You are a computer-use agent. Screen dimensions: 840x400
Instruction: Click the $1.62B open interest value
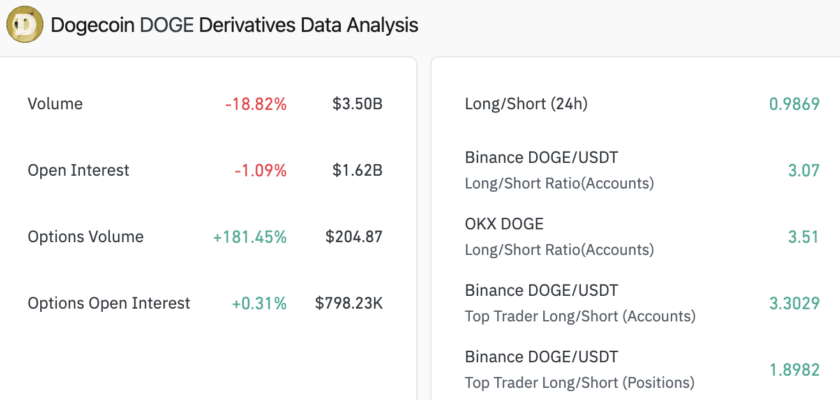click(357, 171)
